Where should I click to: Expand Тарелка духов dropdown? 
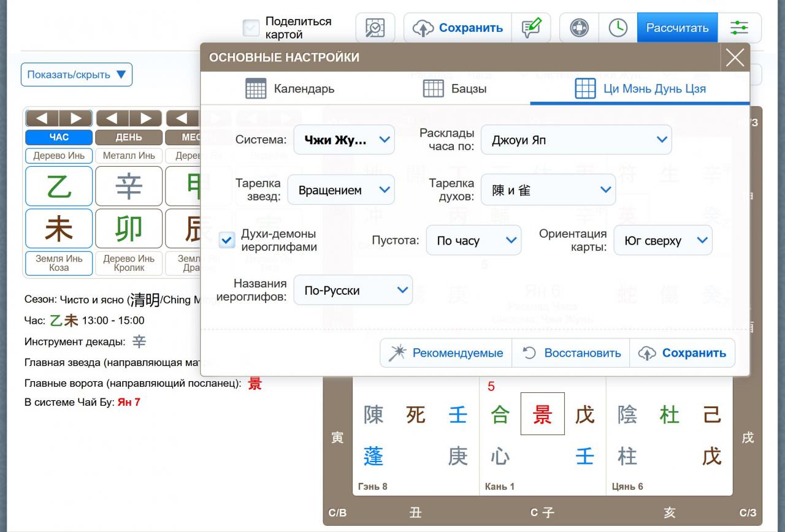[x=548, y=190]
